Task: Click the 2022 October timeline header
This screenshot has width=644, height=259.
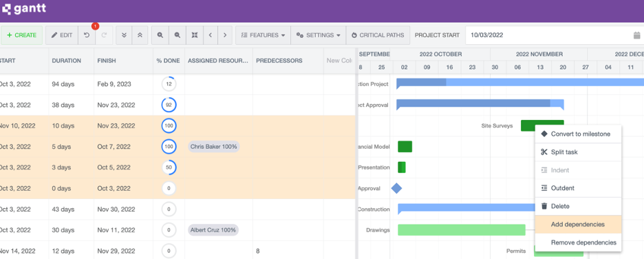Action: point(441,54)
